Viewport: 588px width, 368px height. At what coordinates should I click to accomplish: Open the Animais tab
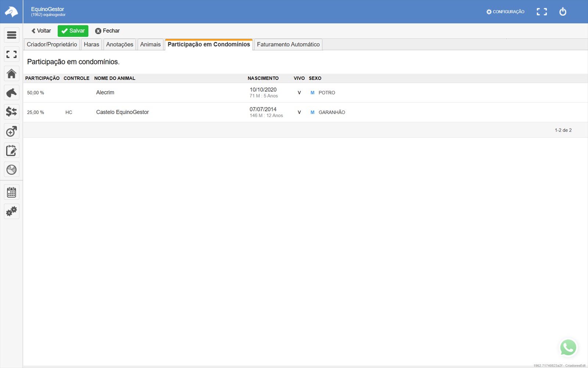[150, 45]
